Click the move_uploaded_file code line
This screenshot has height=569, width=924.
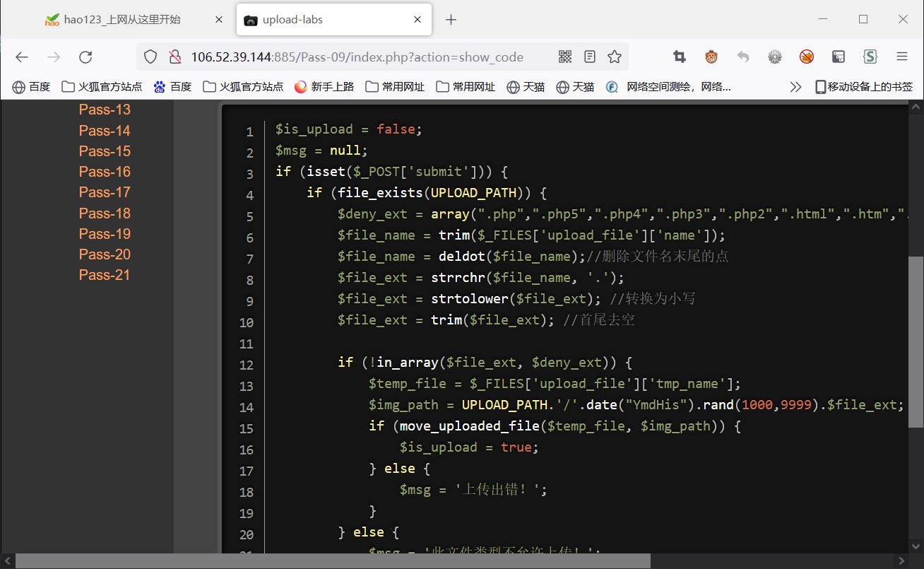tap(555, 426)
